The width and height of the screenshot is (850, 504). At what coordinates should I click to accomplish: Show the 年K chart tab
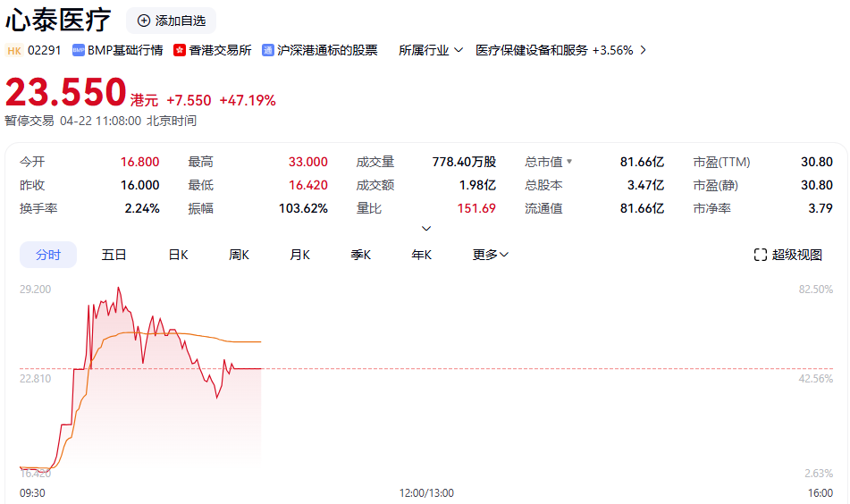[x=421, y=255]
